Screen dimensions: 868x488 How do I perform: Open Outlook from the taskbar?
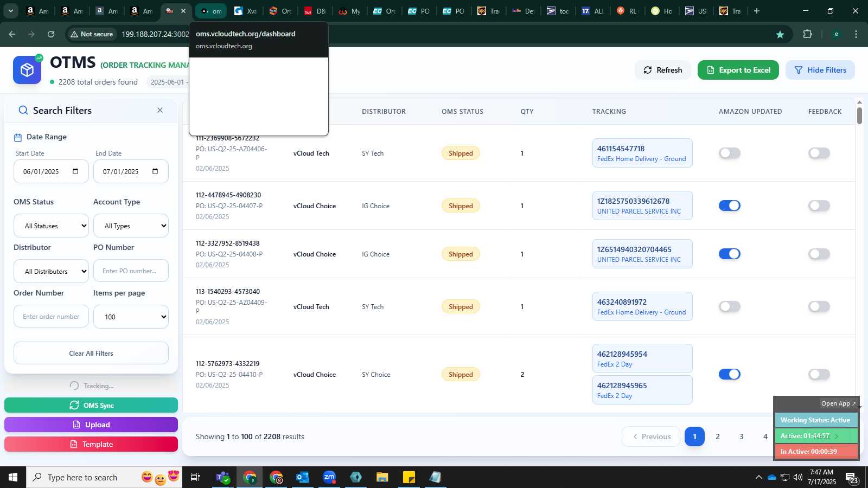[x=302, y=477]
